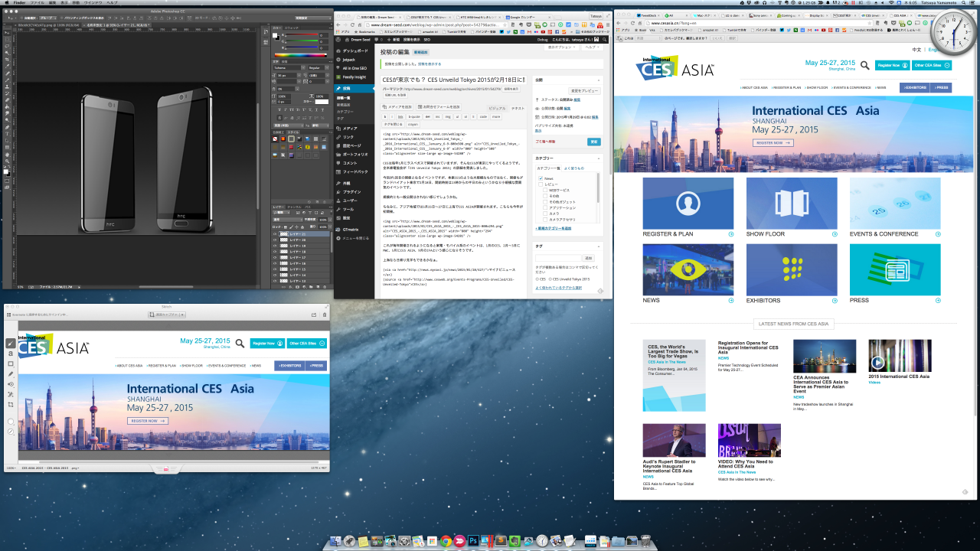Select the Type tool in Photoshop toolbar
The width and height of the screenshot is (980, 551).
tap(7, 134)
